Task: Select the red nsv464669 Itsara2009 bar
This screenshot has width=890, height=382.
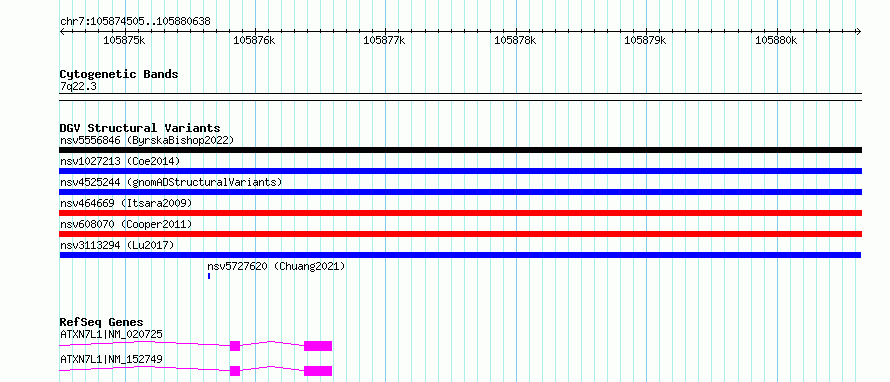Action: 460,213
